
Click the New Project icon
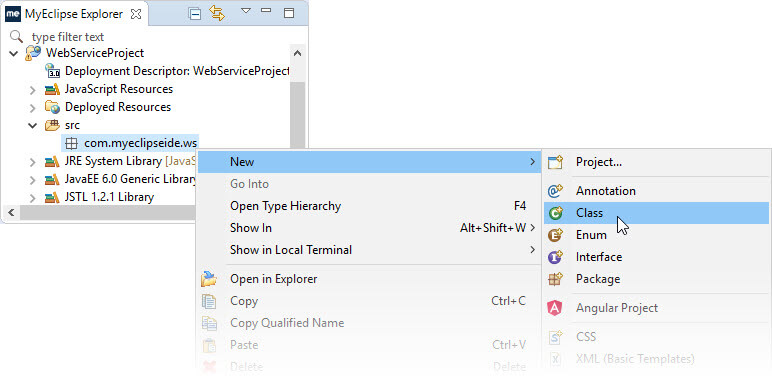[555, 162]
